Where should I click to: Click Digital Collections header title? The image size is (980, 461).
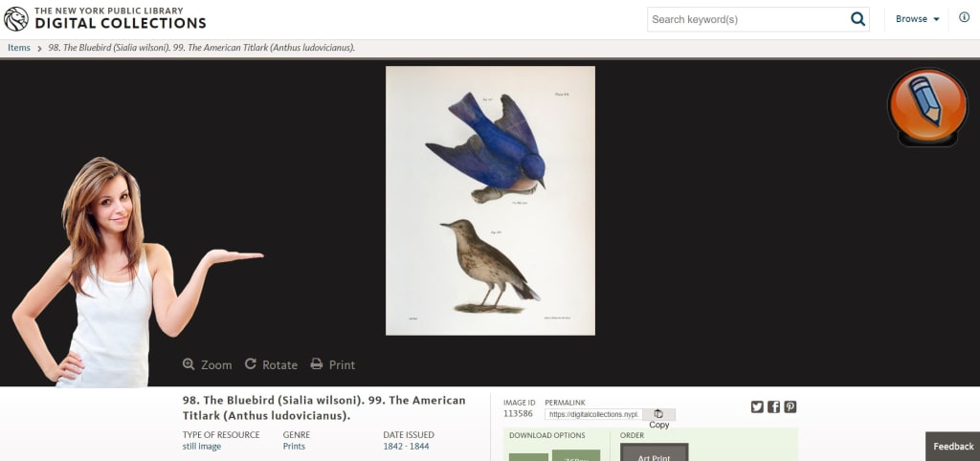[120, 23]
